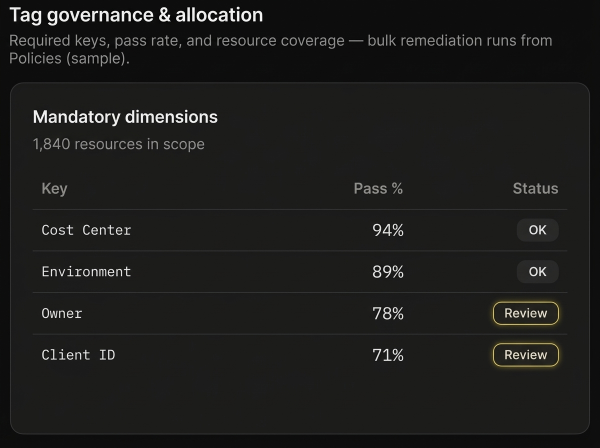Select the Owner key row
Screen dimensions: 600x448
click(x=62, y=314)
